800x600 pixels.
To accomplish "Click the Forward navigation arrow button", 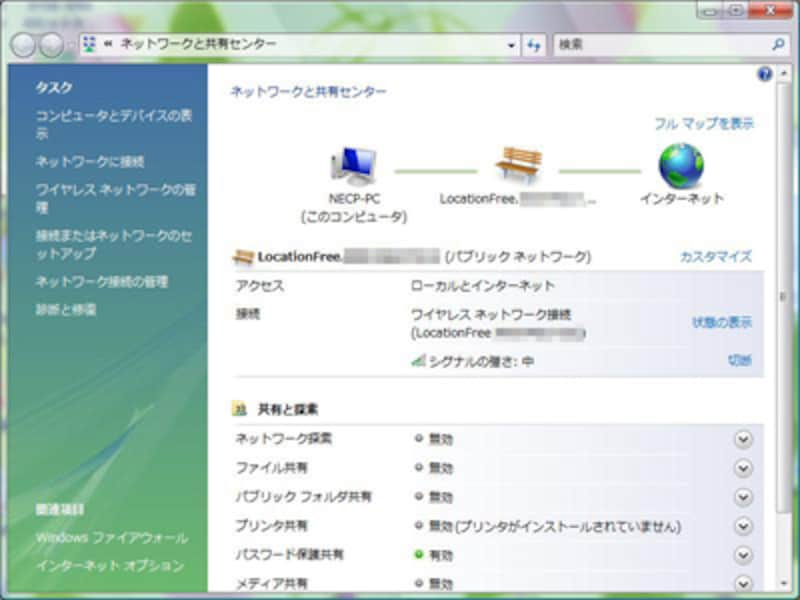I will tap(52, 45).
